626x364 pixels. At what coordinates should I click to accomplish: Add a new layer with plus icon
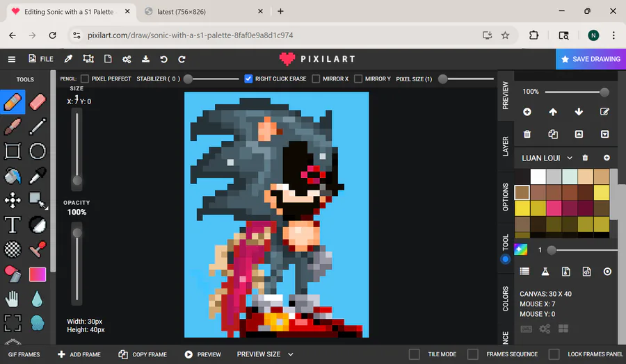527,112
